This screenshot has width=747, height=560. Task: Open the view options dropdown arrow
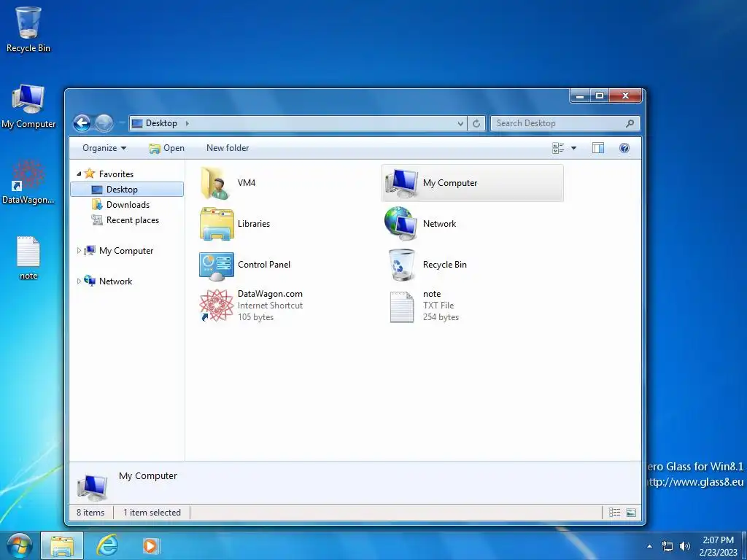coord(573,148)
